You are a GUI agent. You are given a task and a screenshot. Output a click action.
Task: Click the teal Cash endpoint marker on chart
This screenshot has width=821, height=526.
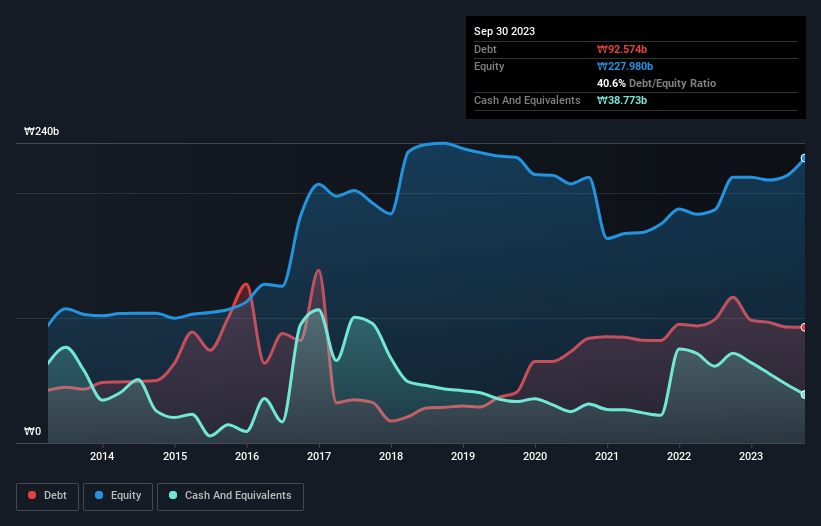click(804, 395)
